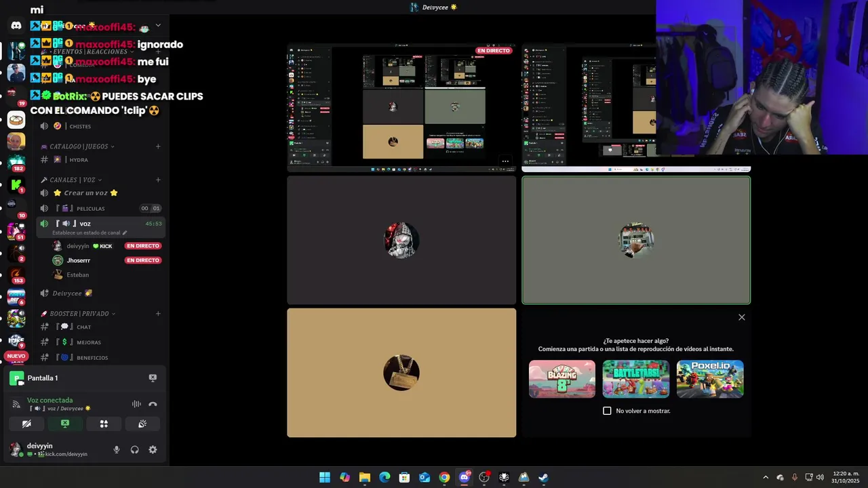868x488 pixels.
Task: Open the PELICULAS voice channel
Action: click(x=100, y=208)
